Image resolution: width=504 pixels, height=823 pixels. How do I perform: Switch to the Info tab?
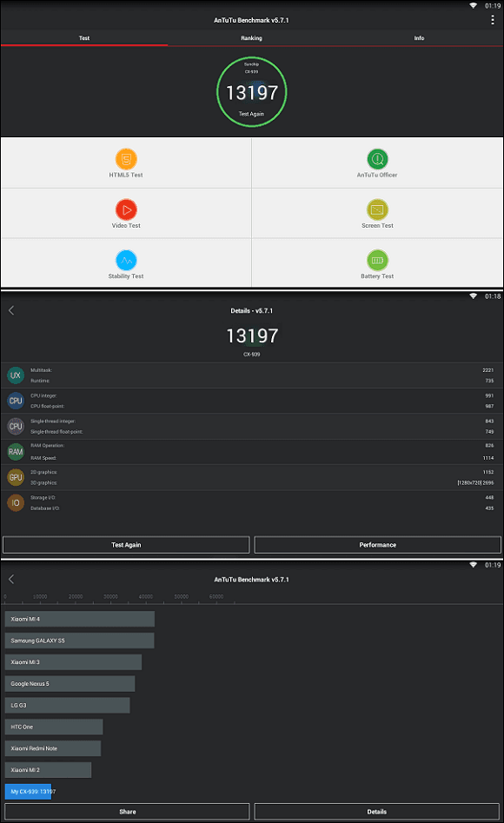tap(419, 37)
